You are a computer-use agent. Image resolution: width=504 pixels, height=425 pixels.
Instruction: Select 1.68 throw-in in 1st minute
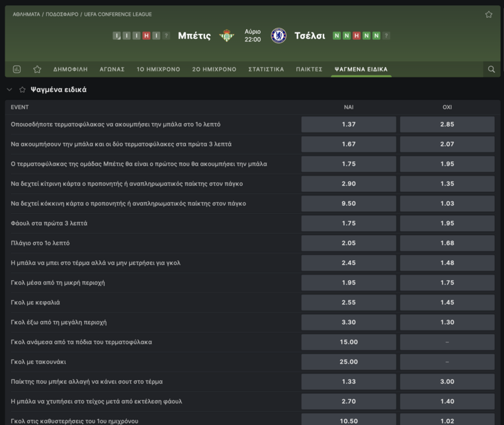[447, 243]
